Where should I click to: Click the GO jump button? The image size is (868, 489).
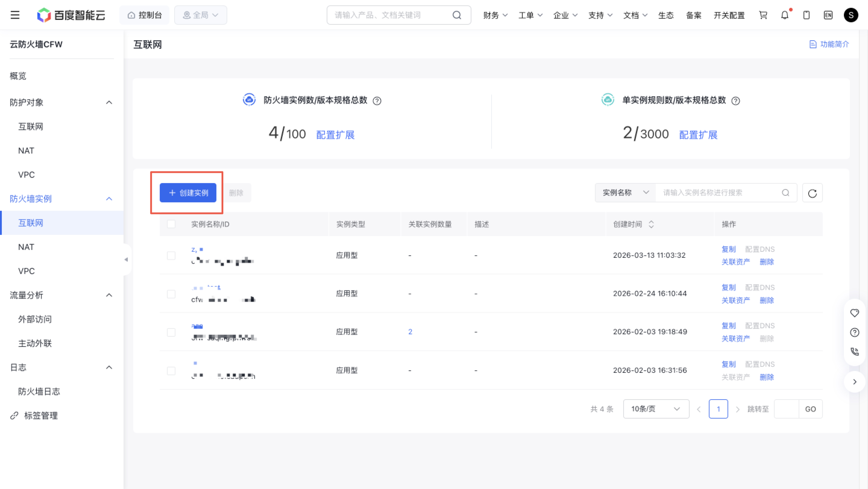[x=810, y=409]
